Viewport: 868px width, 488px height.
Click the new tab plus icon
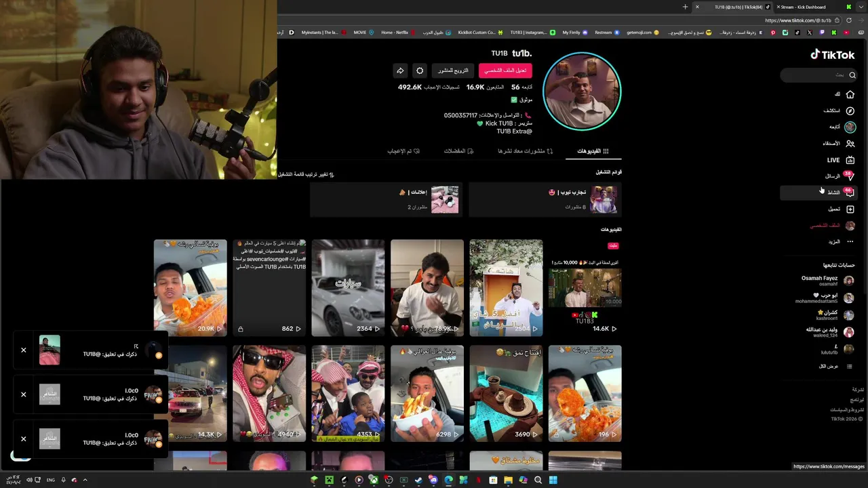pos(685,7)
